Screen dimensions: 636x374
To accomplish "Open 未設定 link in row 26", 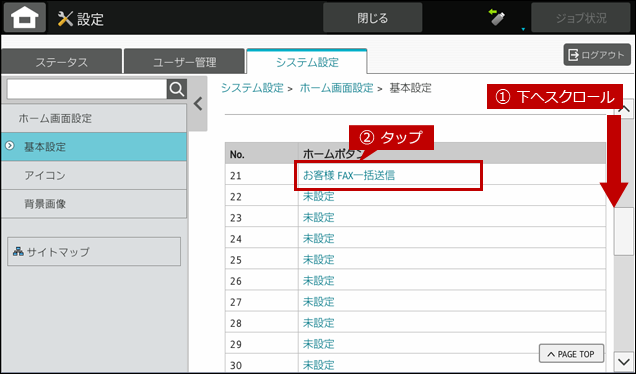I will coord(318,281).
